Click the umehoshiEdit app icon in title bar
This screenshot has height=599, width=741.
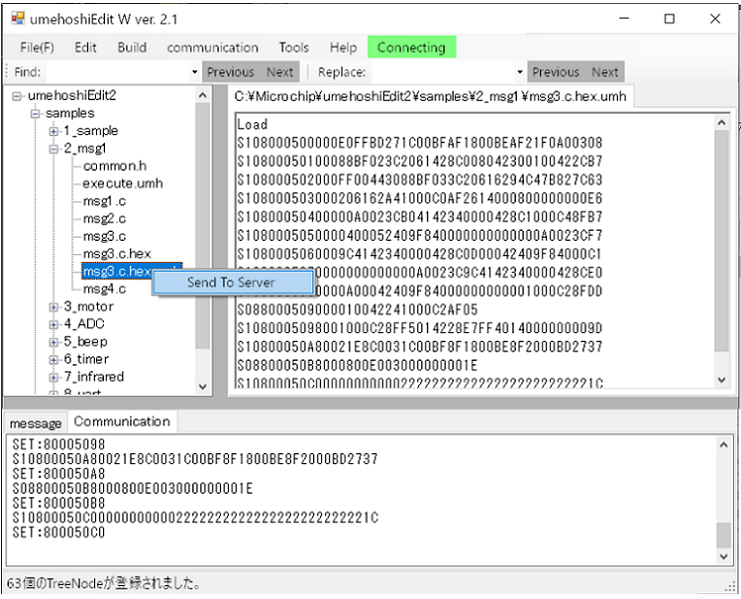point(17,18)
